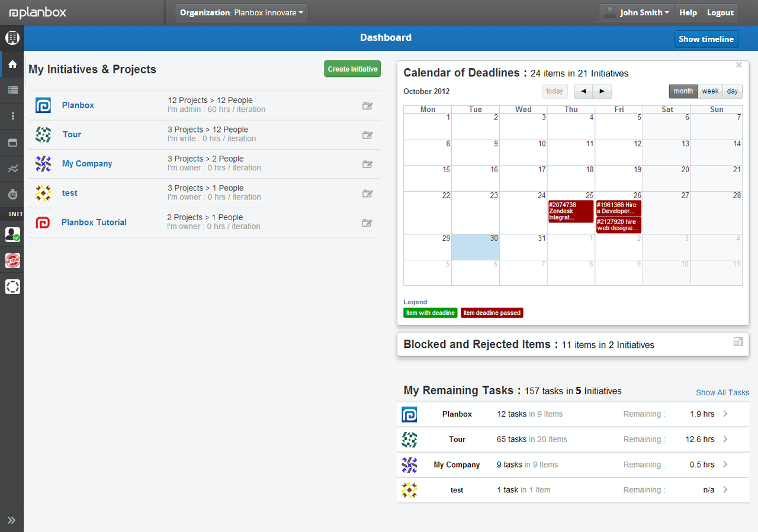This screenshot has height=532, width=758.
Task: Edit the Tour initiative via its edit icon
Action: 368,135
